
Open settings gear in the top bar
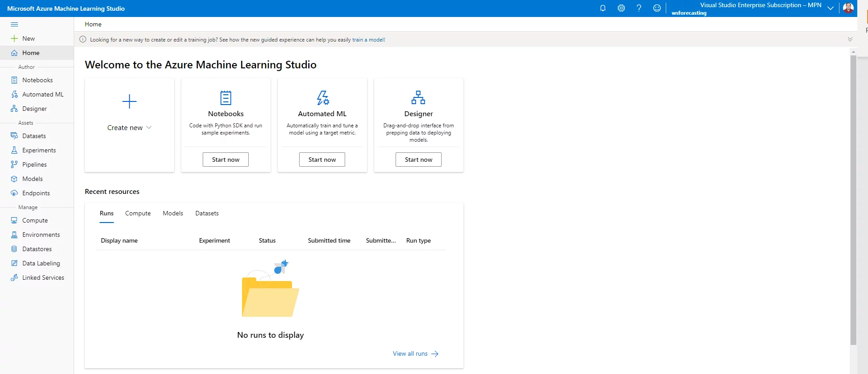(x=621, y=8)
